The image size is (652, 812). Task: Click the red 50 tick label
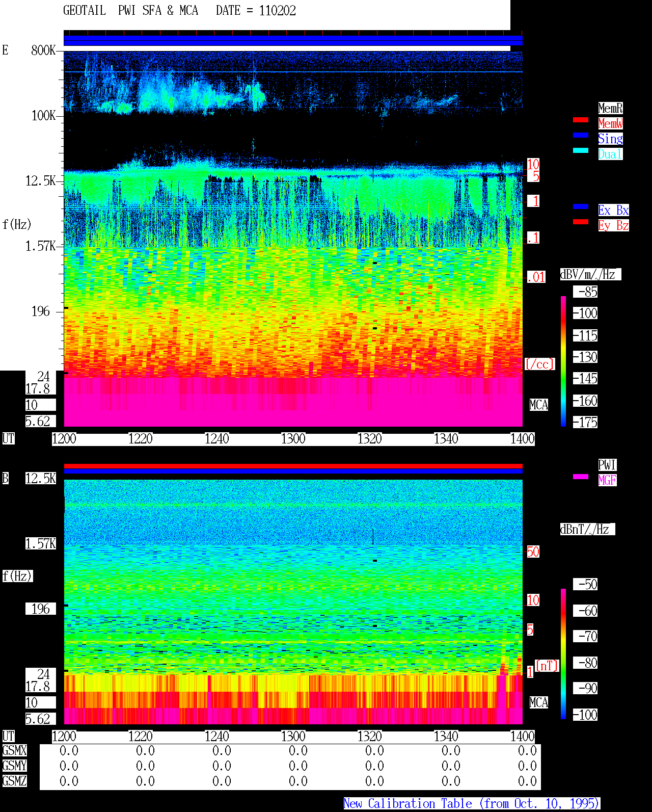533,552
